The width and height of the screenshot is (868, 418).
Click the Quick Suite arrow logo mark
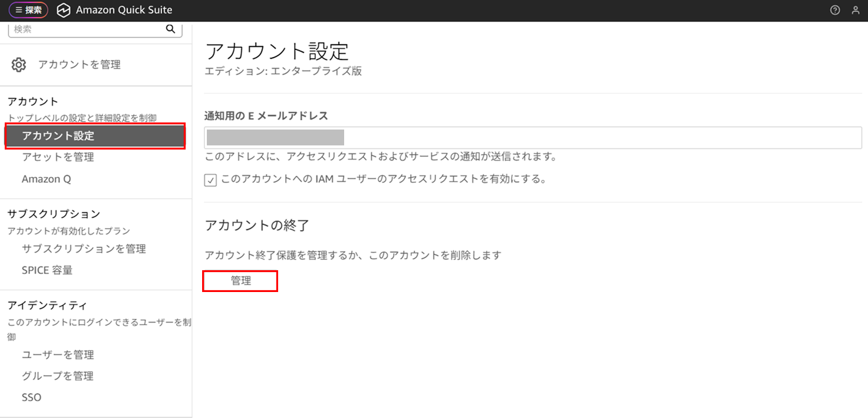pyautogui.click(x=64, y=9)
